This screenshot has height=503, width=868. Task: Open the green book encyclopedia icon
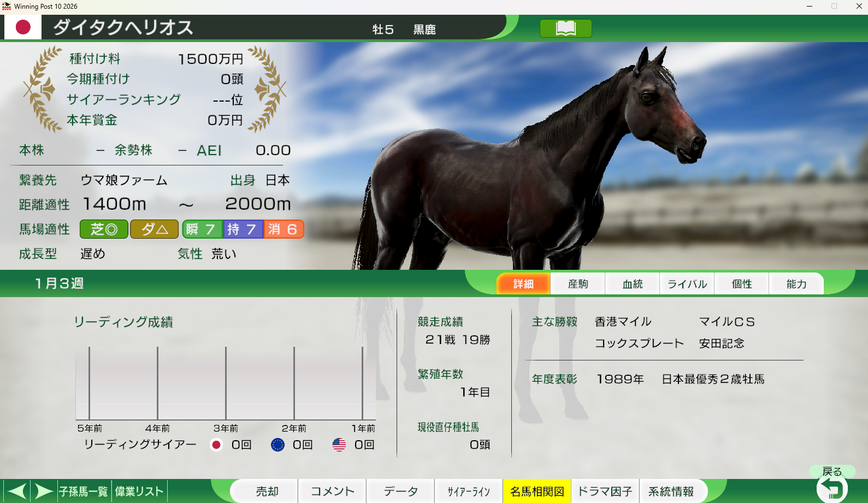565,28
